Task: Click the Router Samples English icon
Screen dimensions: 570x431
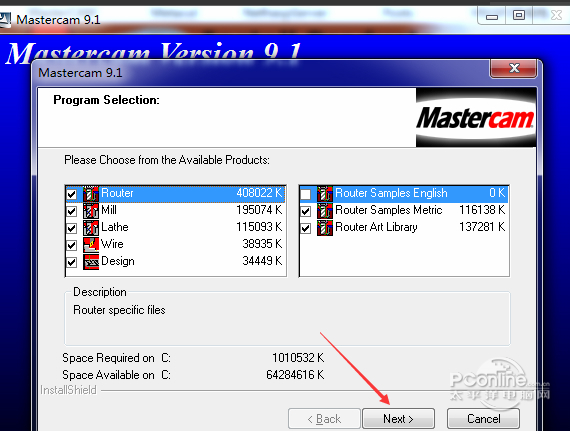Action: click(x=325, y=194)
